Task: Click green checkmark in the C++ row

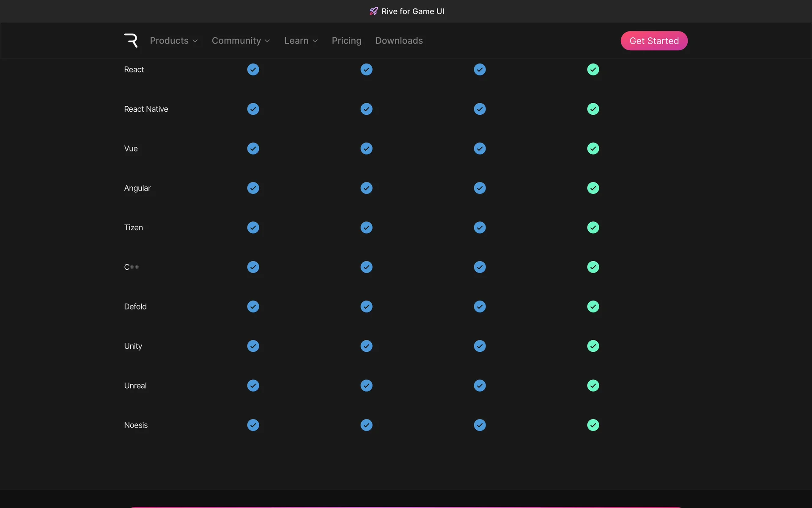Action: point(593,267)
